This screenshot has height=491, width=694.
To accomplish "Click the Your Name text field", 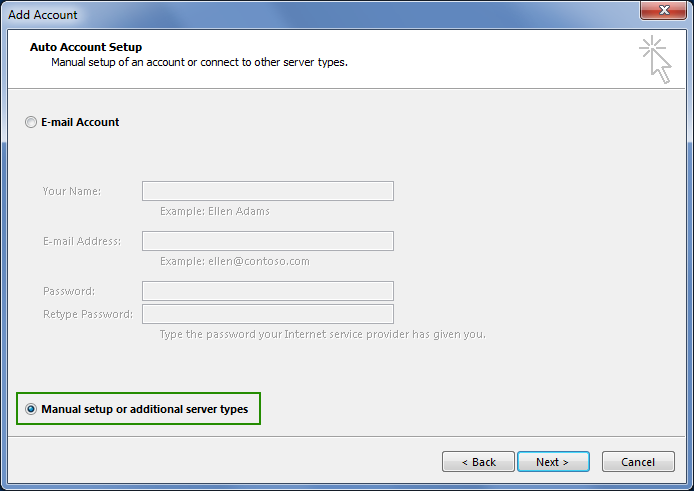I will (x=268, y=191).
